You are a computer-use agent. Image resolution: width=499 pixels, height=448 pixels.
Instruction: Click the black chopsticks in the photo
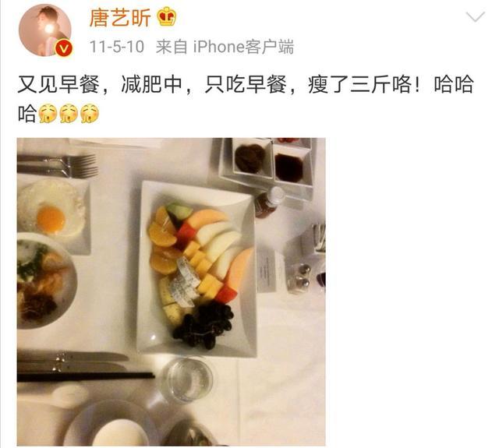pos(86,376)
